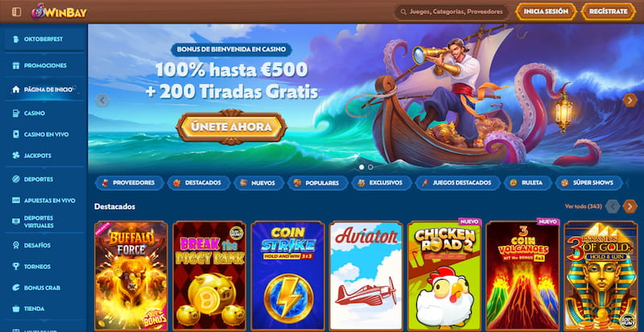Viewport: 644px width, 332px height.
Task: Open Tienda shopping basket icon
Action: [x=16, y=309]
